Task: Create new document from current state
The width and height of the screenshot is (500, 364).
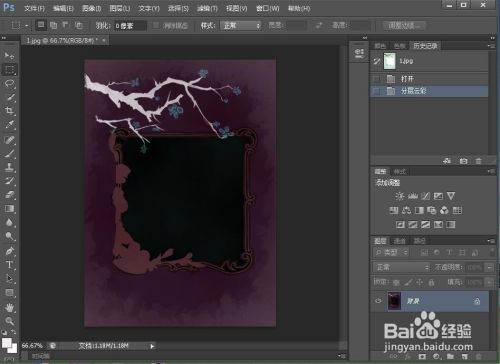Action: pyautogui.click(x=447, y=161)
